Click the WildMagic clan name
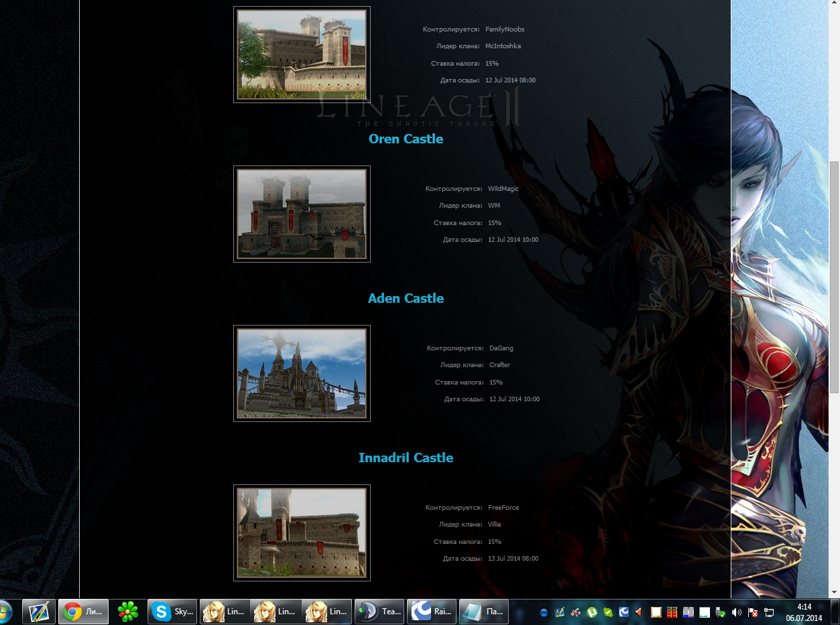 coord(503,189)
